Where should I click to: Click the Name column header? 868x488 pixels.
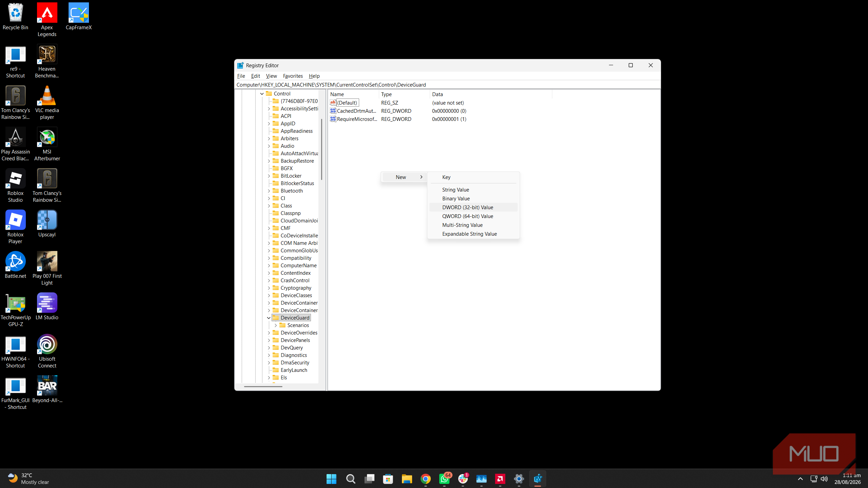[x=353, y=94]
